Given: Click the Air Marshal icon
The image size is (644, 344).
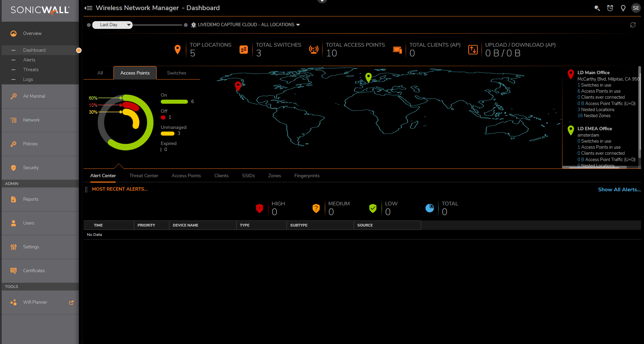Looking at the screenshot, I should [x=13, y=96].
